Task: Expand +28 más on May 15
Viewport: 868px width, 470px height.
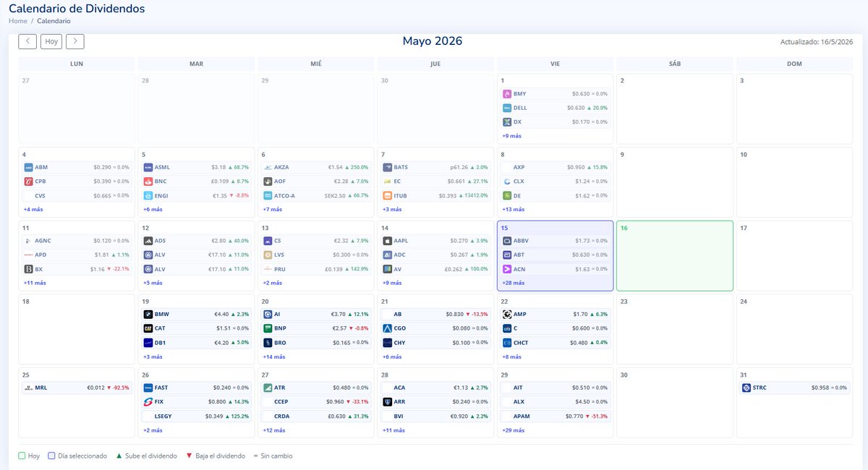Action: (x=514, y=283)
